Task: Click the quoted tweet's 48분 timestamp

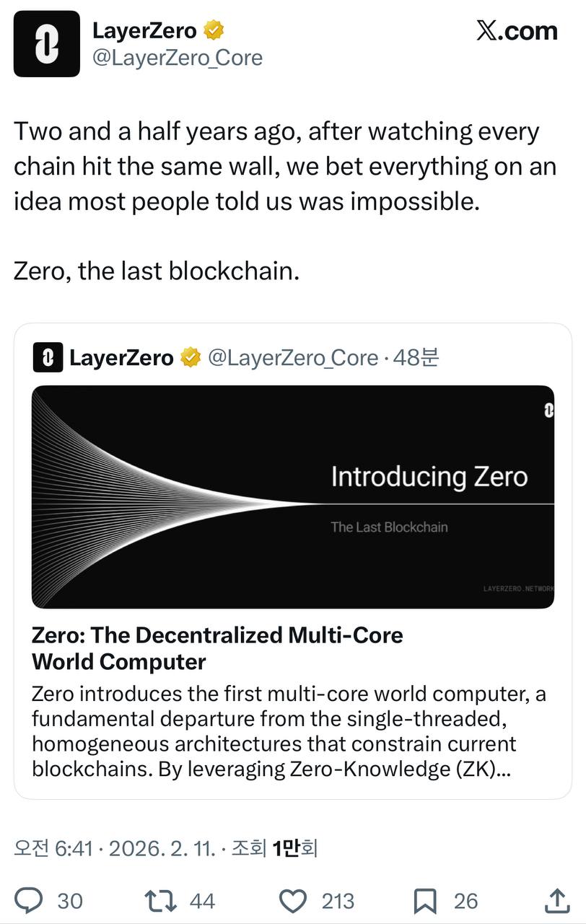Action: 416,358
